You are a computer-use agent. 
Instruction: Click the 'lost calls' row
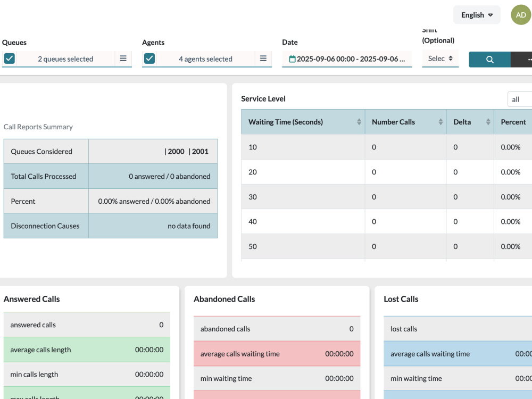pyautogui.click(x=458, y=329)
